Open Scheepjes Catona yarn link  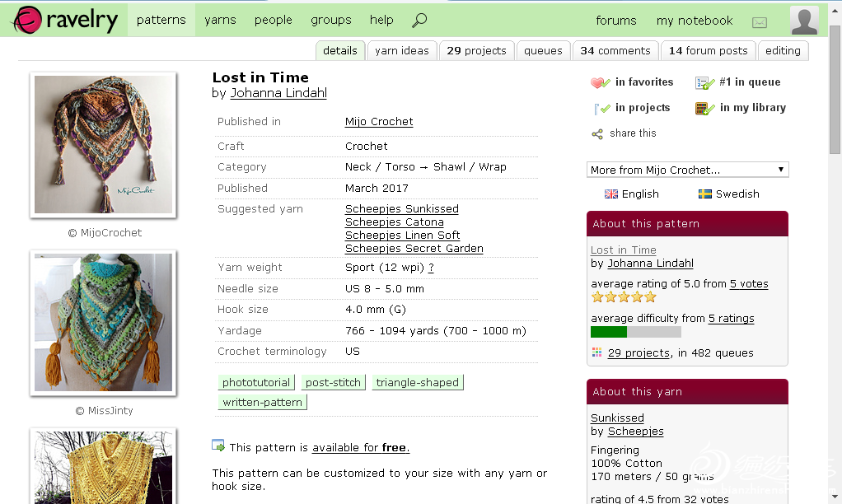(x=394, y=222)
